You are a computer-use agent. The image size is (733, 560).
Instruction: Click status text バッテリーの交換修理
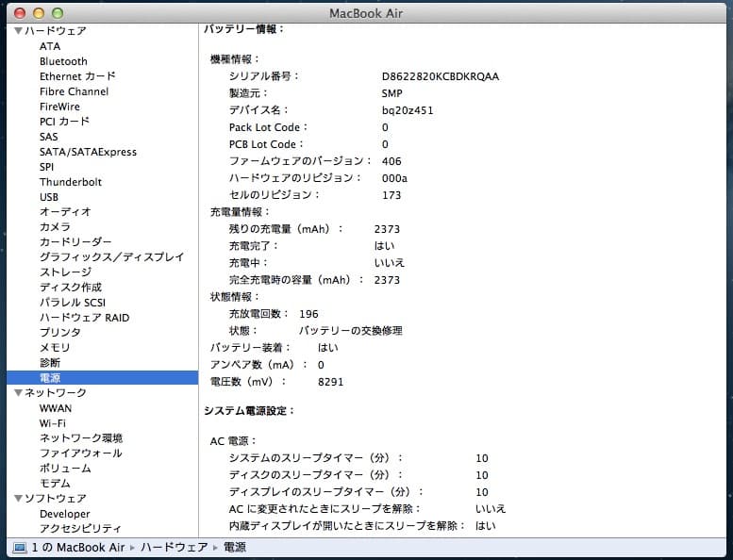pyautogui.click(x=351, y=331)
